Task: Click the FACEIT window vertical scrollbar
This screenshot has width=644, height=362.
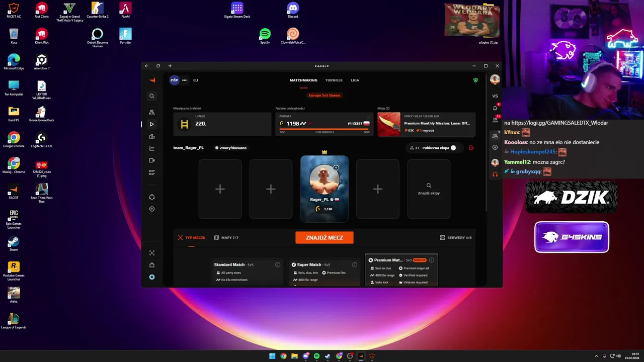Action: coord(486,143)
